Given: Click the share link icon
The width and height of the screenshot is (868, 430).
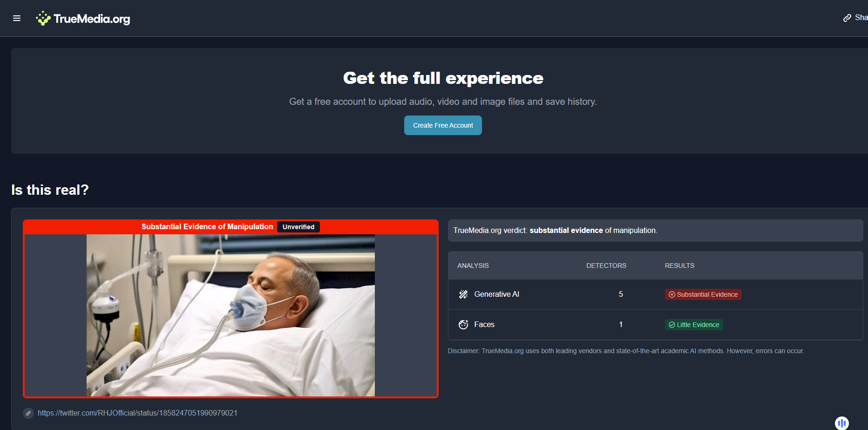Looking at the screenshot, I should [x=847, y=18].
